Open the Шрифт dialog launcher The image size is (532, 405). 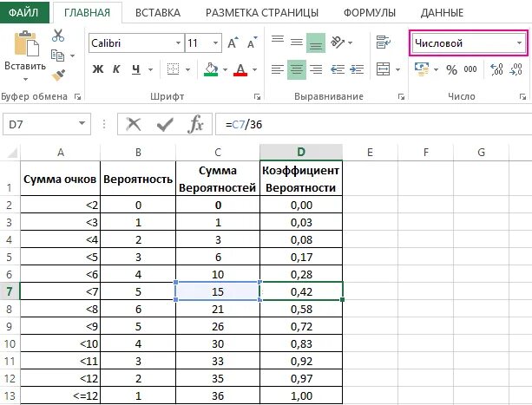257,97
